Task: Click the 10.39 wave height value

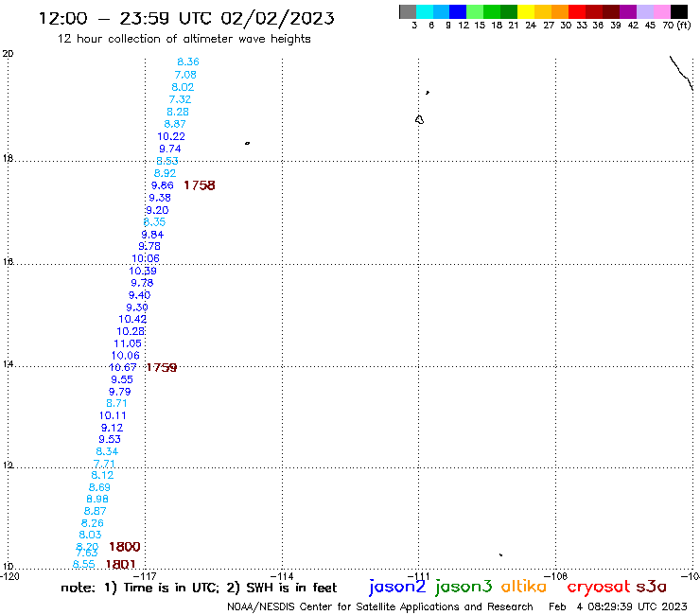Action: click(x=143, y=271)
